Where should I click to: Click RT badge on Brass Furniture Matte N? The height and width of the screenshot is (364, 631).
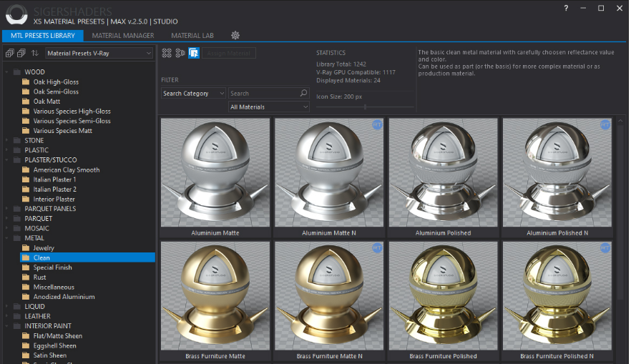pyautogui.click(x=377, y=247)
